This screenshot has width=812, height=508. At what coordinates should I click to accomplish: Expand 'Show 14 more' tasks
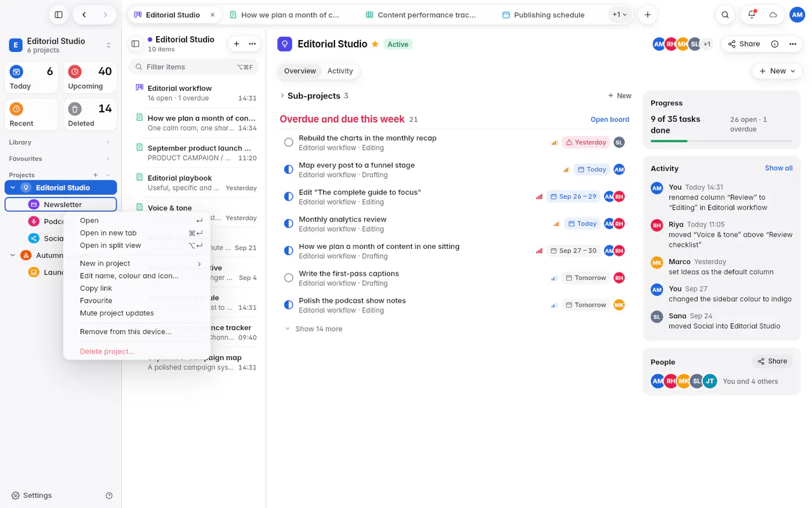(x=314, y=329)
